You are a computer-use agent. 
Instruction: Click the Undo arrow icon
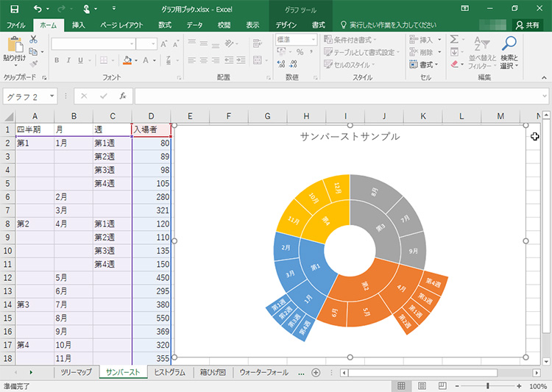(x=38, y=8)
